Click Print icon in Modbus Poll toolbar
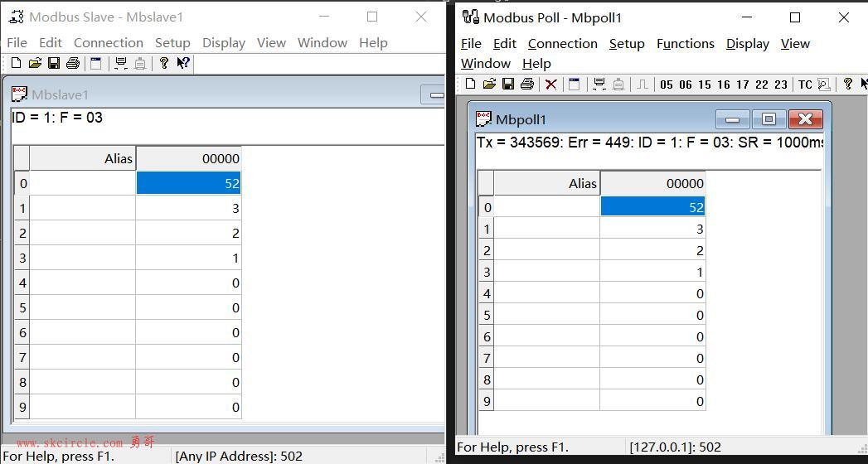 point(527,84)
